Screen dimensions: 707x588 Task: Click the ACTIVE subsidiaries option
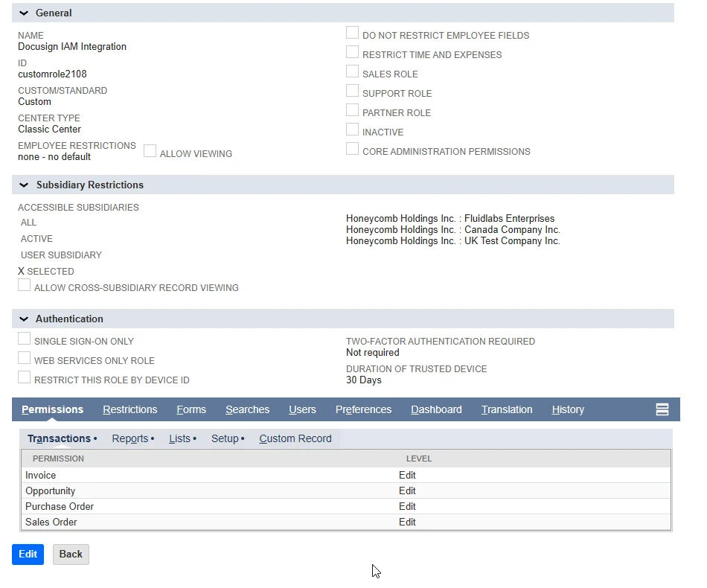point(36,239)
